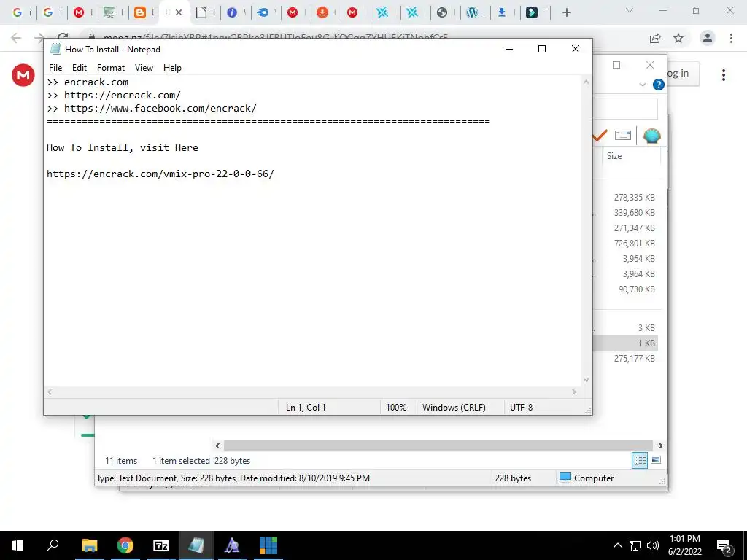Switch to the blue info icon tab
Screen dimensions: 747x560
click(231, 12)
